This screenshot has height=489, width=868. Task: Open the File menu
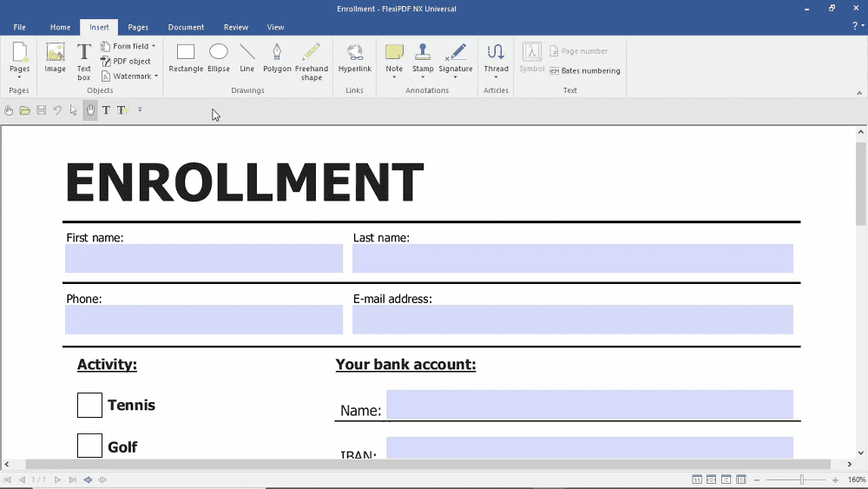click(19, 27)
